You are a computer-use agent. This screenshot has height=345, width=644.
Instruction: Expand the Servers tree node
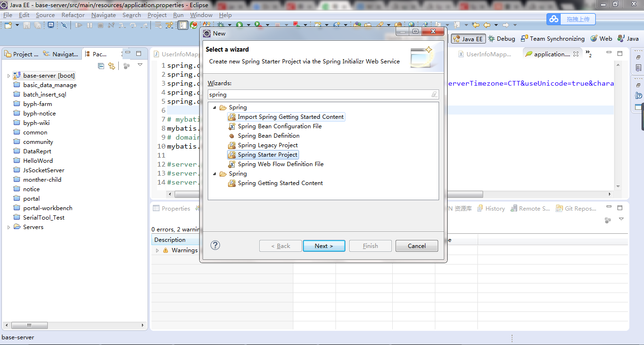(x=9, y=227)
